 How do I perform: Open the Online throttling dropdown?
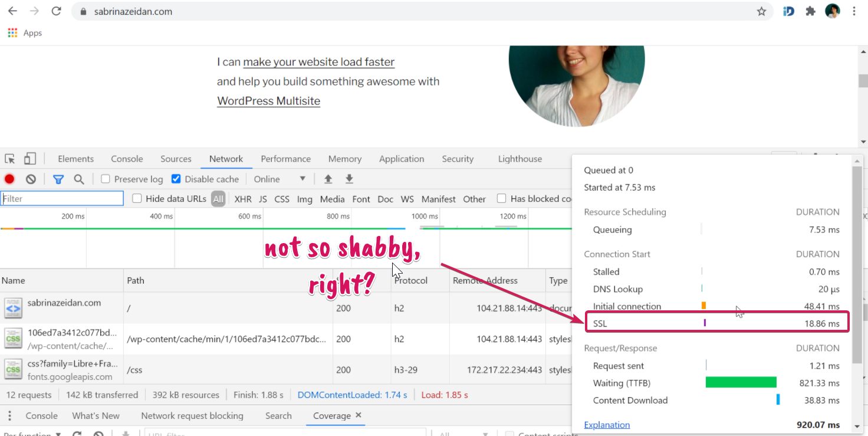tap(280, 179)
